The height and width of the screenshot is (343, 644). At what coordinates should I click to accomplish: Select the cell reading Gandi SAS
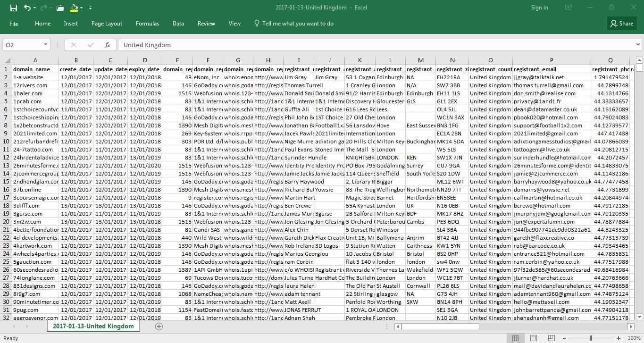[208, 230]
